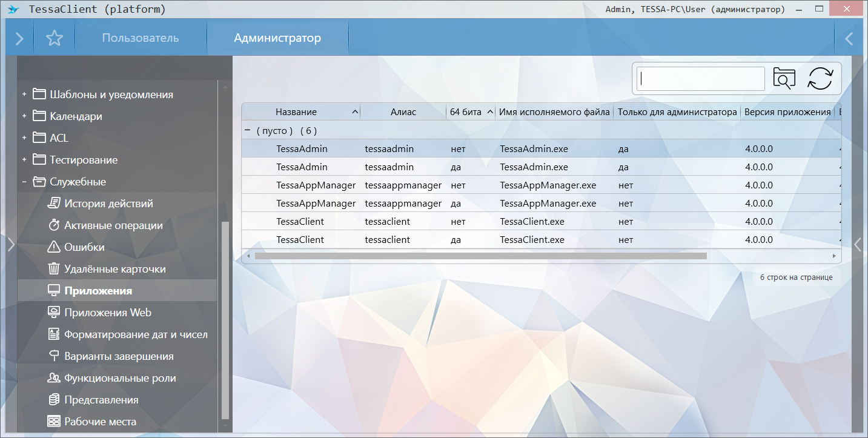Screen dimensions: 868x438
Task: Open the search filter folder icon
Action: tap(784, 79)
